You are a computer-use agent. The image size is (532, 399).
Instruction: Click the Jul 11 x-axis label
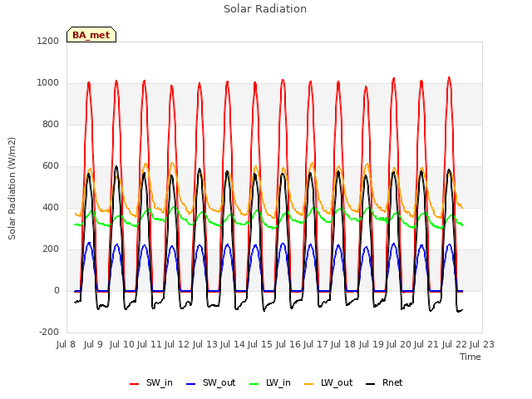(x=150, y=345)
